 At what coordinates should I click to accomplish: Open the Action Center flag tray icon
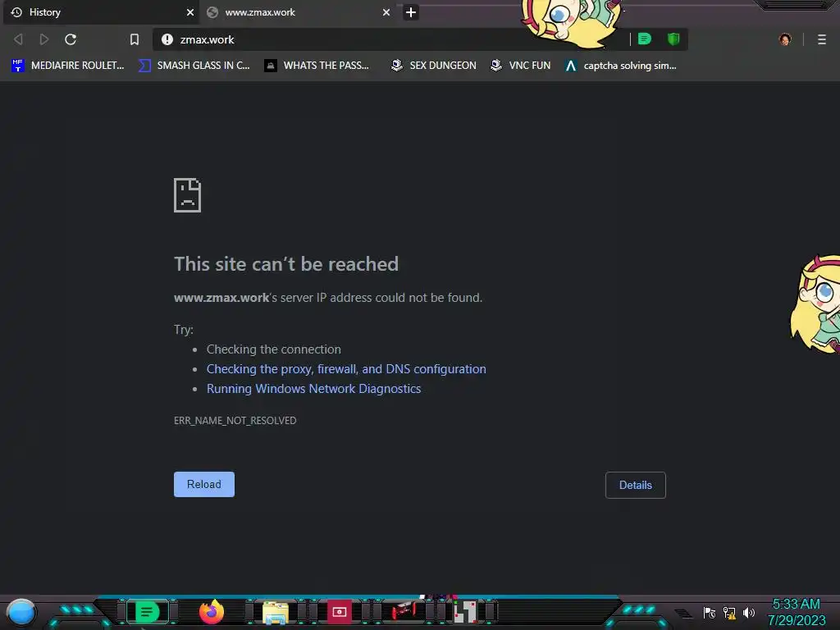tap(710, 613)
